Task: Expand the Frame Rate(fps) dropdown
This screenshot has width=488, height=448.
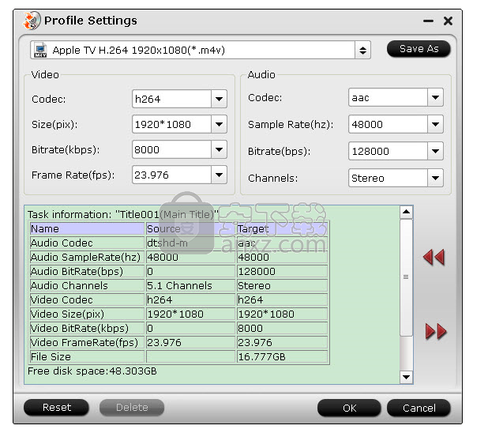Action: click(219, 175)
